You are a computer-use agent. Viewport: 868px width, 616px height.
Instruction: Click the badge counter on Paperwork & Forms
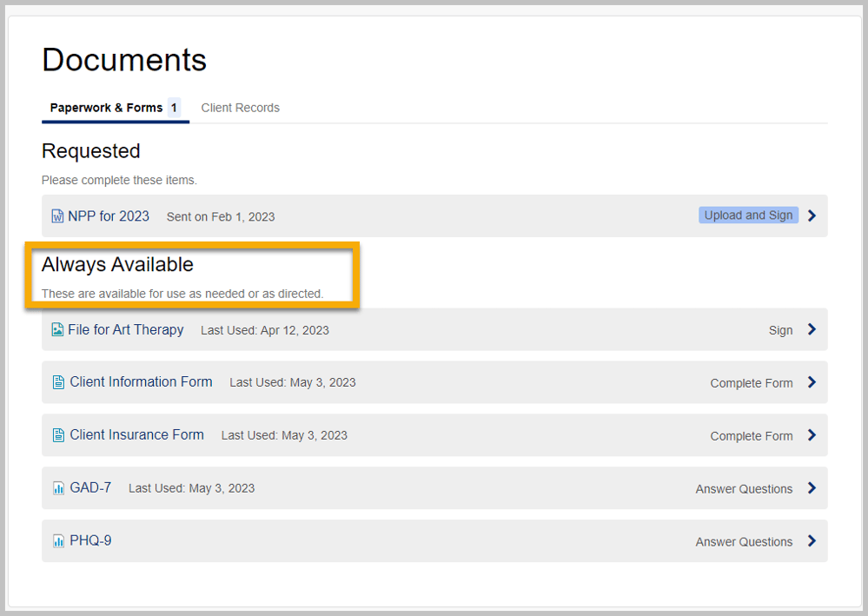tap(176, 107)
